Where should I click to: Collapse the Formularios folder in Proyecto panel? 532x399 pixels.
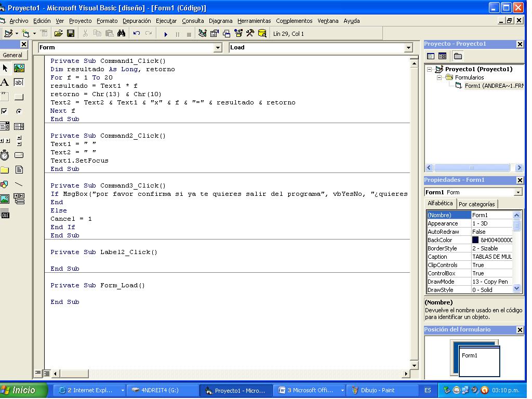pos(439,77)
